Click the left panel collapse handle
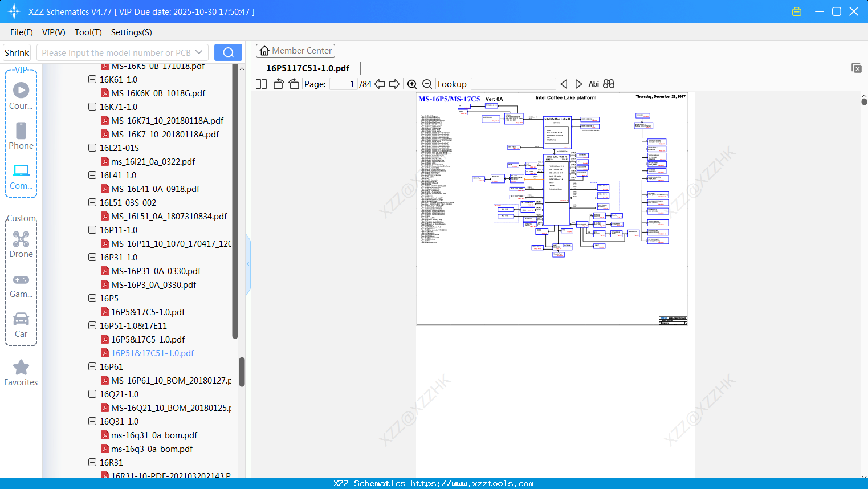Screen dimensions: 868x489 coord(248,264)
